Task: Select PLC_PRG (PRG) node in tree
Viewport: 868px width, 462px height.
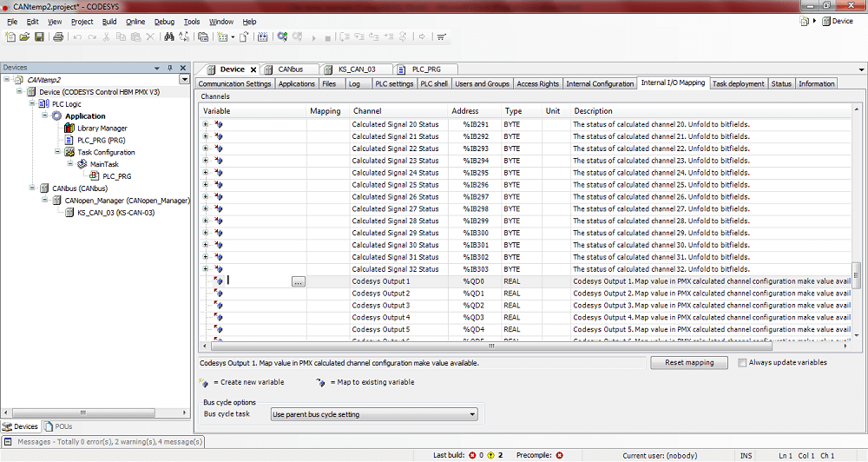Action: [x=102, y=140]
